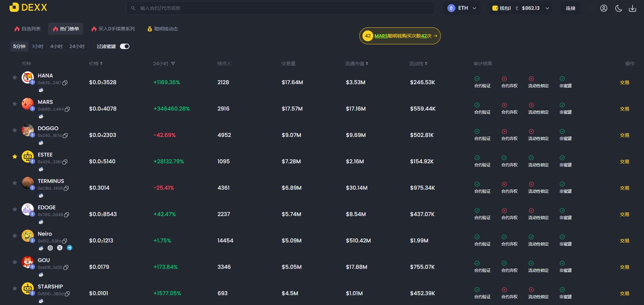This screenshot has width=644, height=305.
Task: Select the 5-minute timeframe
Action: tap(19, 46)
